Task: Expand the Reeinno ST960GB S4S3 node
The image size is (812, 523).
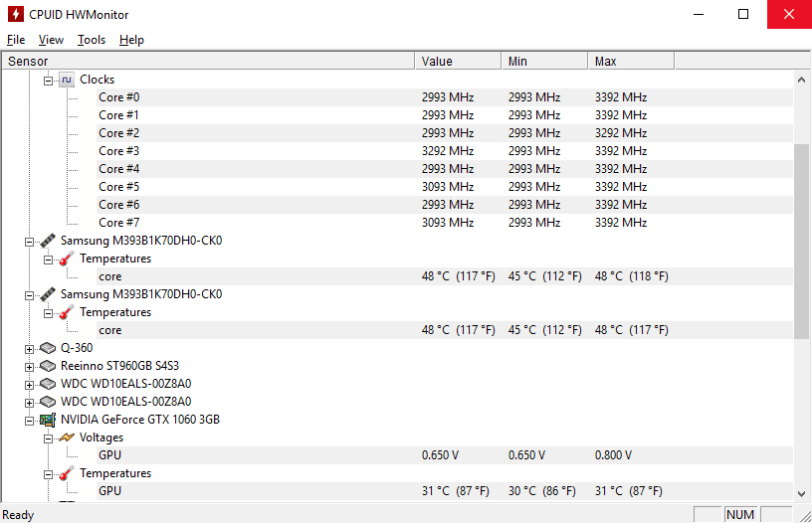Action: coord(29,367)
